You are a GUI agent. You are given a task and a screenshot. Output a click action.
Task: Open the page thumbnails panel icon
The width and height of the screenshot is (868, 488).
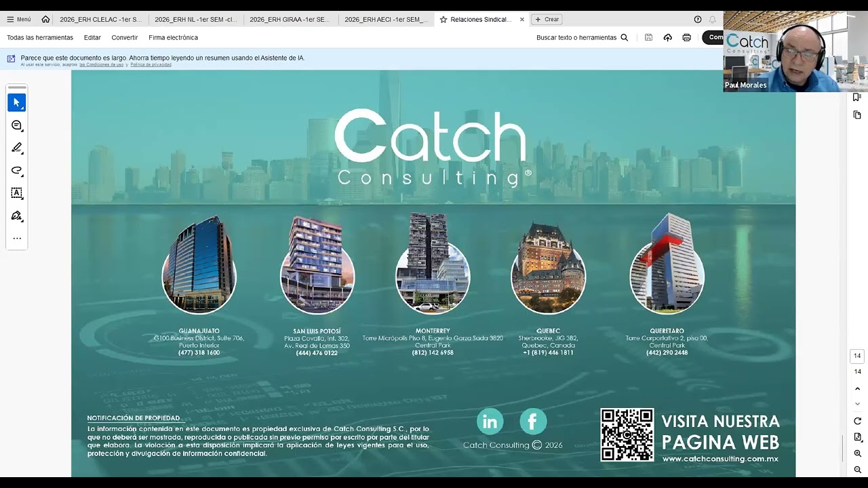[857, 115]
